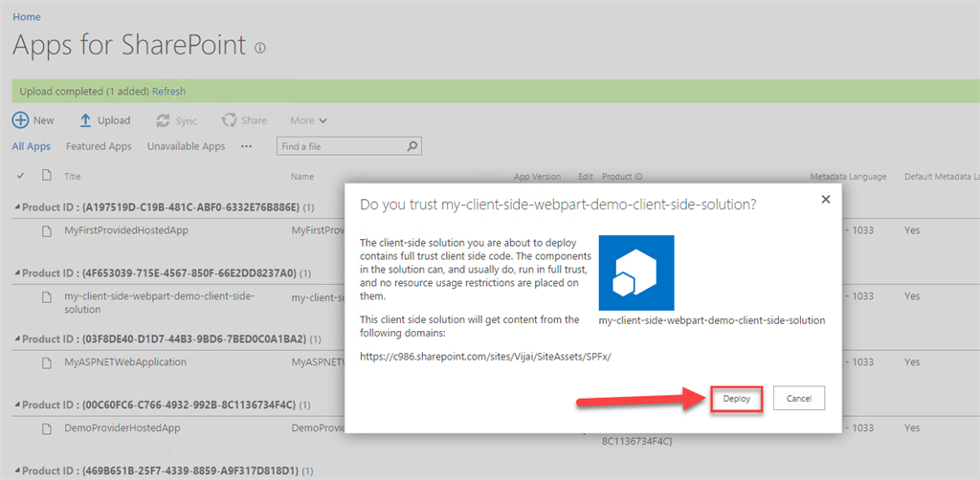Image resolution: width=980 pixels, height=480 pixels.
Task: Click the solution name under dialog icon
Action: pos(712,320)
